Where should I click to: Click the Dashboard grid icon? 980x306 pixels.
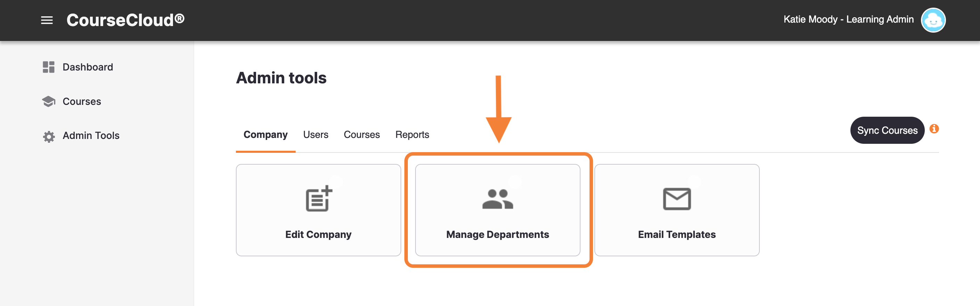tap(49, 67)
